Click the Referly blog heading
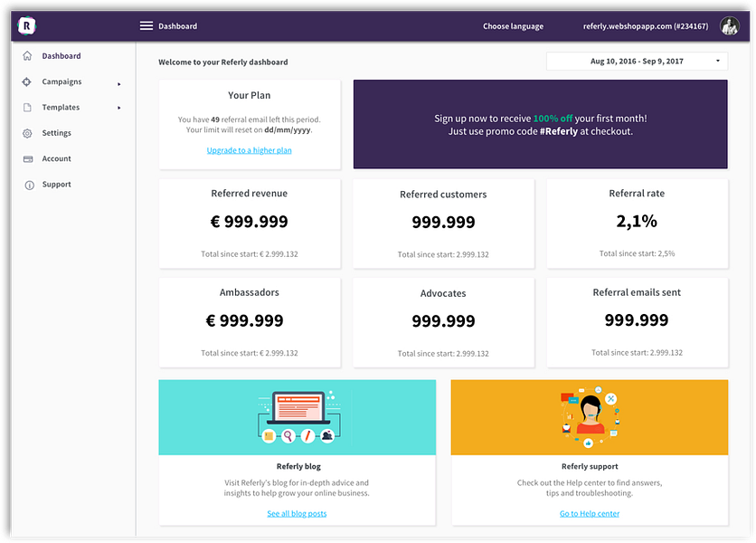This screenshot has height=543, width=756. click(298, 466)
